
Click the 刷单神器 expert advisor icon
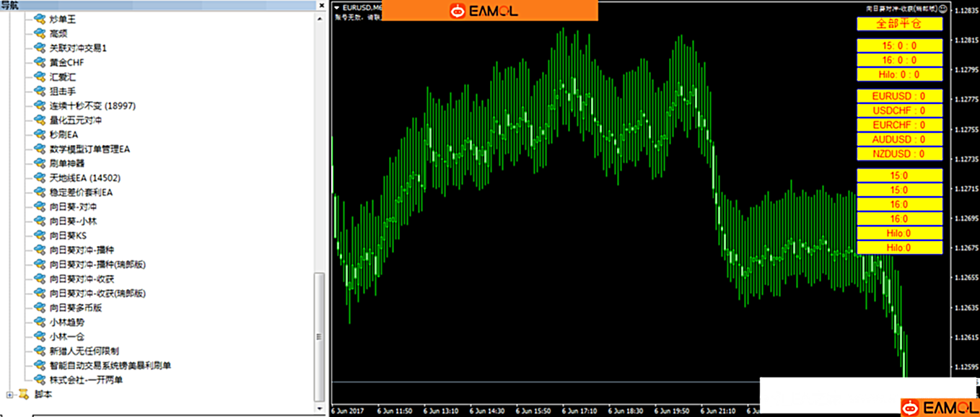(38, 164)
